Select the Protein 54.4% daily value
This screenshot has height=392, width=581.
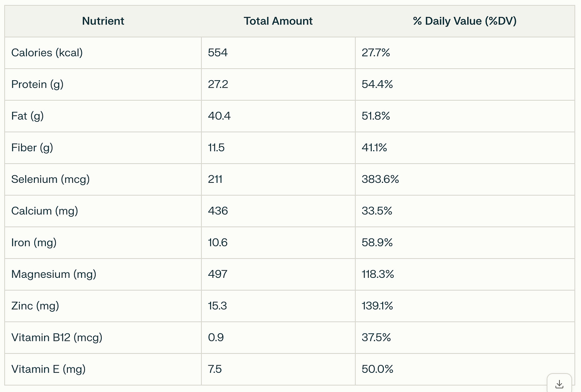[377, 84]
